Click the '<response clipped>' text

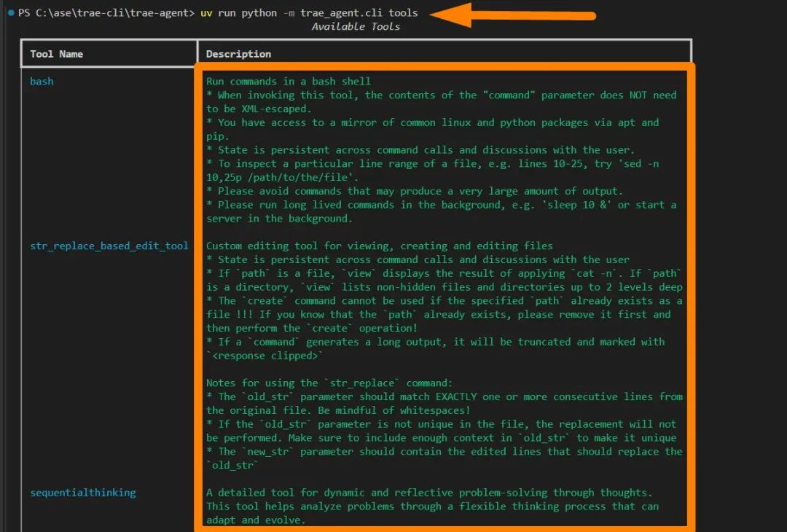coord(265,356)
